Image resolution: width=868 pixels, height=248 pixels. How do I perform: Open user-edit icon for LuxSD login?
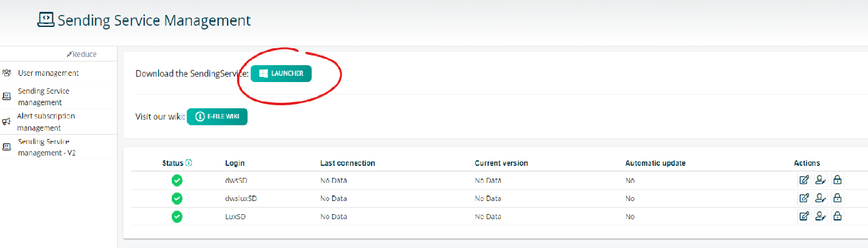821,217
